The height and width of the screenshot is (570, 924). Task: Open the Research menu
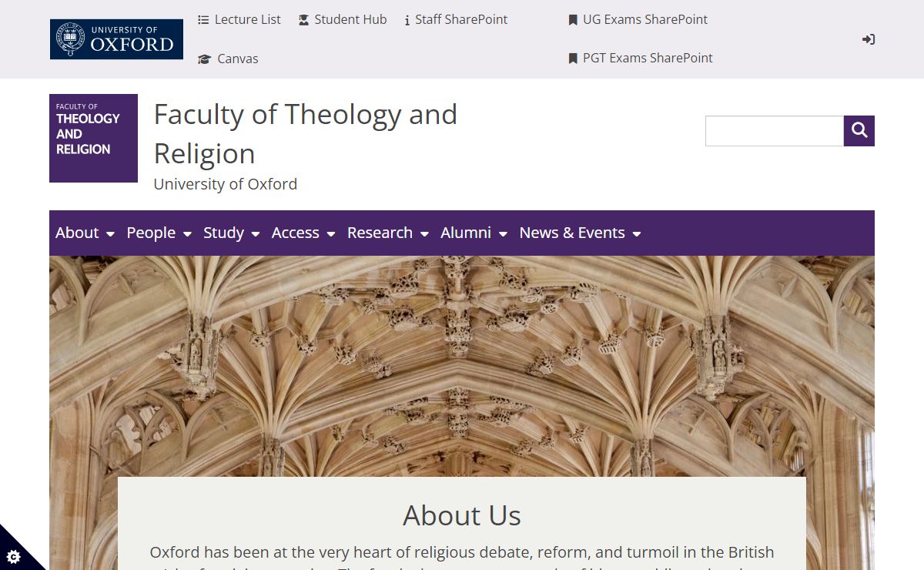pyautogui.click(x=387, y=233)
